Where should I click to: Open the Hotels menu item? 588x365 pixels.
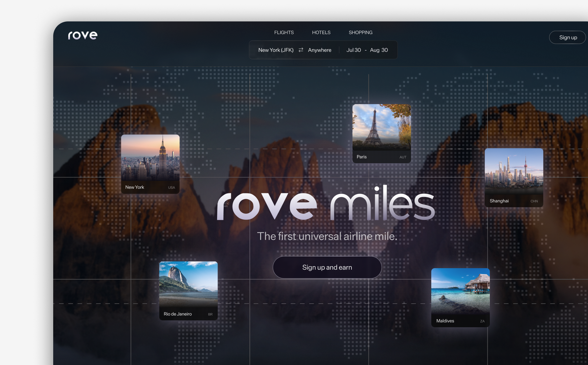(321, 32)
